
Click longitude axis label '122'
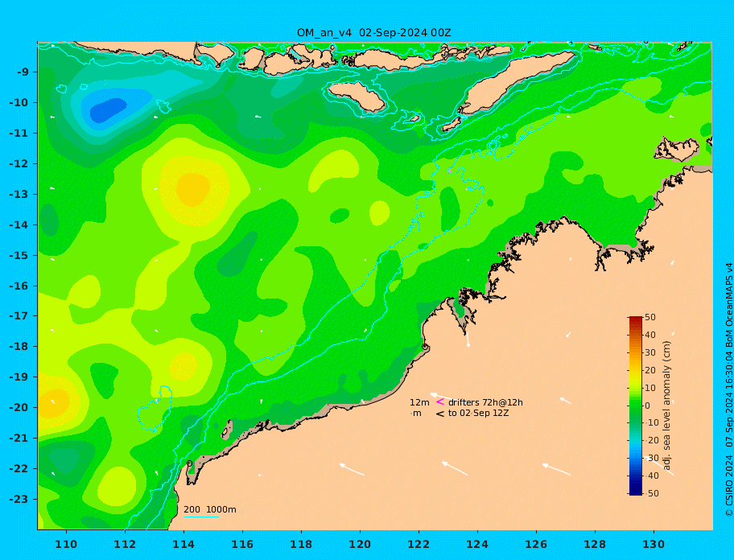point(419,544)
